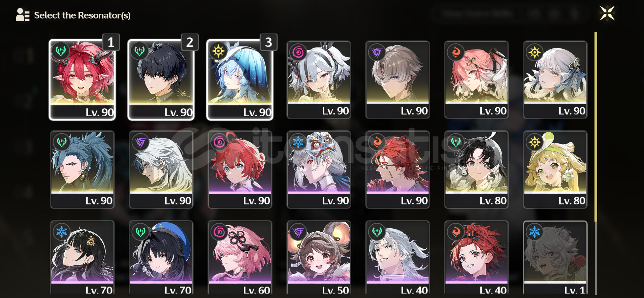Select the brown-haired girl with mouse ears at Lv. 50
This screenshot has height=298, width=644.
point(319,258)
